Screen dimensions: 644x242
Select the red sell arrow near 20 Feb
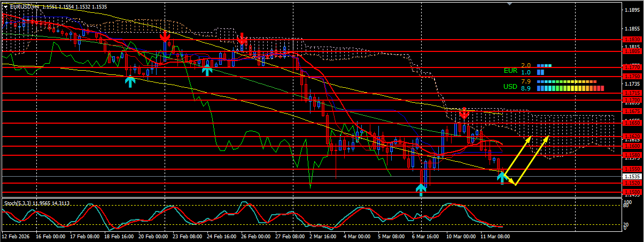pos(165,37)
